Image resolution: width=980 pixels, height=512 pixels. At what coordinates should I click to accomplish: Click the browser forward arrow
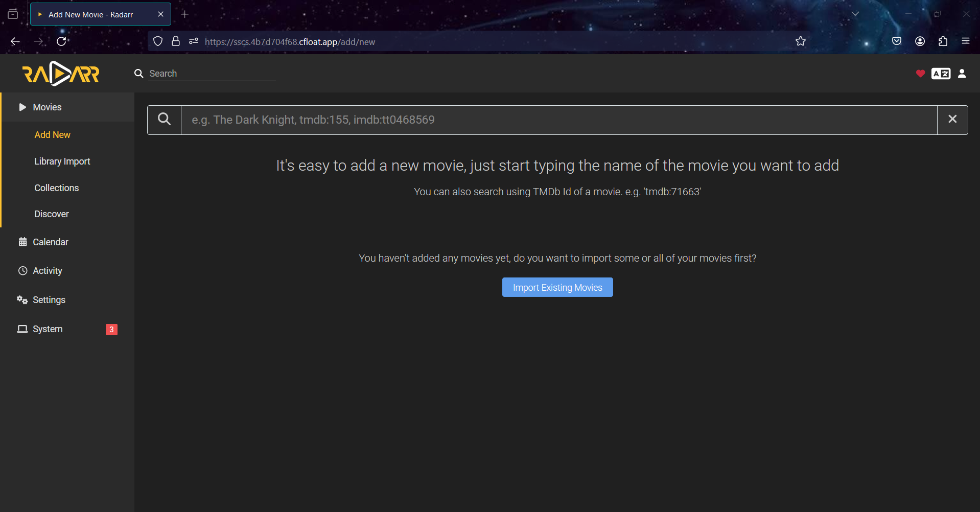pos(38,41)
